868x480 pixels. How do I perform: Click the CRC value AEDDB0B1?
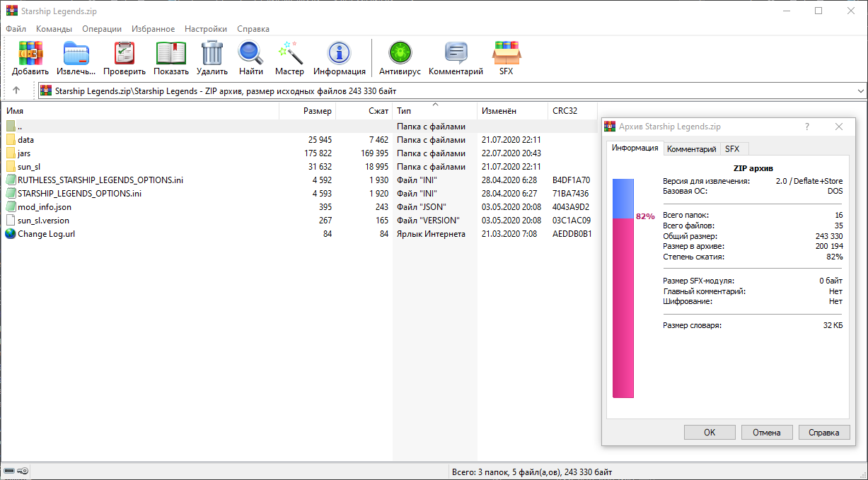[x=572, y=234]
